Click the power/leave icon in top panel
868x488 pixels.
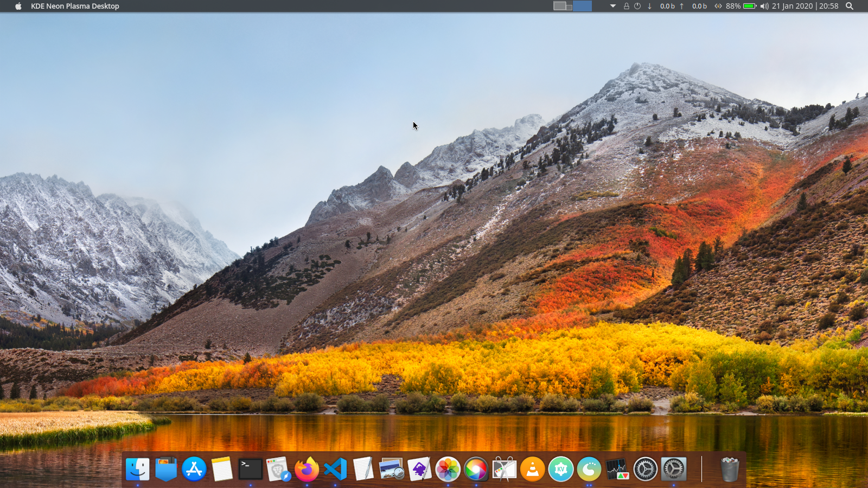point(637,6)
